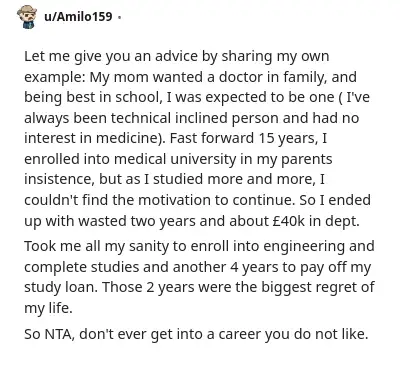Click the word "NTA" in last line
Viewport: 400px width, 369px height.
[60, 334]
